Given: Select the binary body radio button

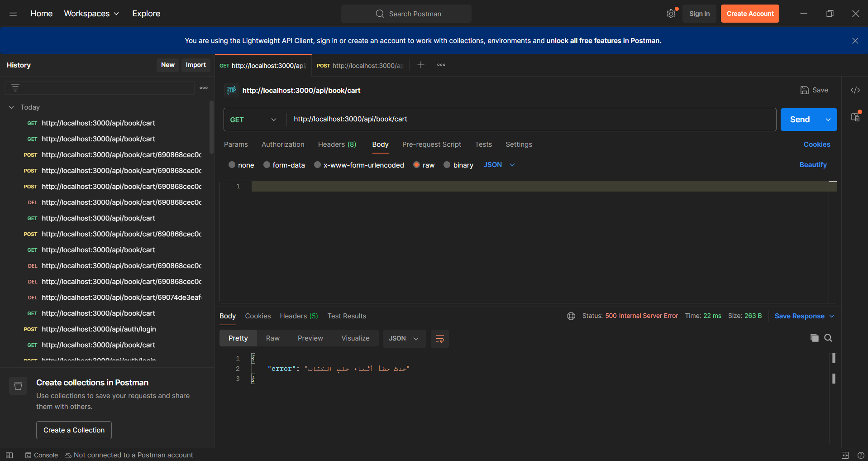Looking at the screenshot, I should [x=447, y=165].
